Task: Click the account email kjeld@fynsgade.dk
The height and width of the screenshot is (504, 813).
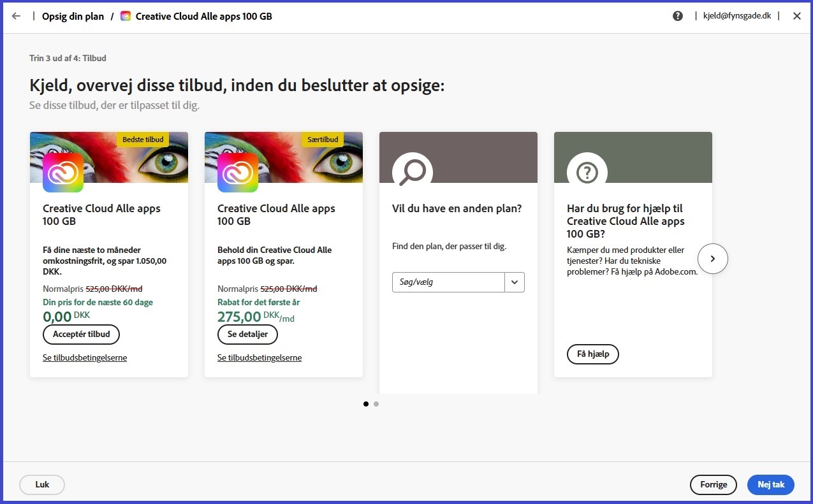Action: click(736, 17)
